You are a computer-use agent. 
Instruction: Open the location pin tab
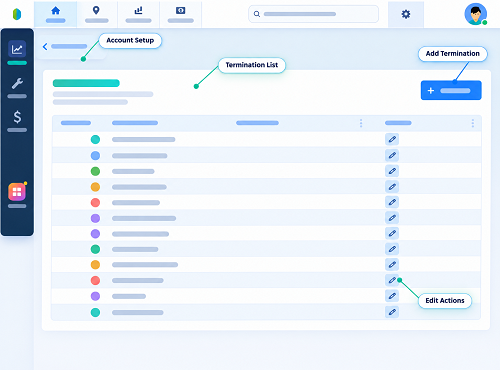[x=96, y=14]
